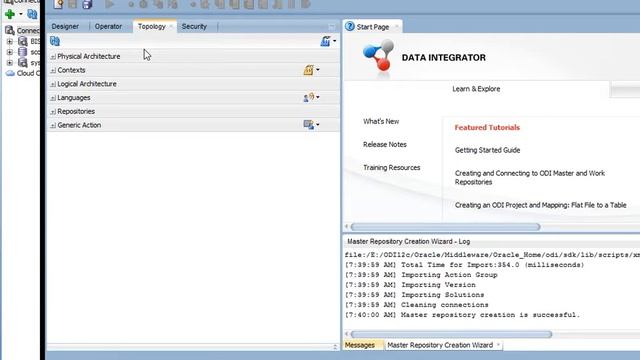Click the Featured Tutorials heading

487,127
